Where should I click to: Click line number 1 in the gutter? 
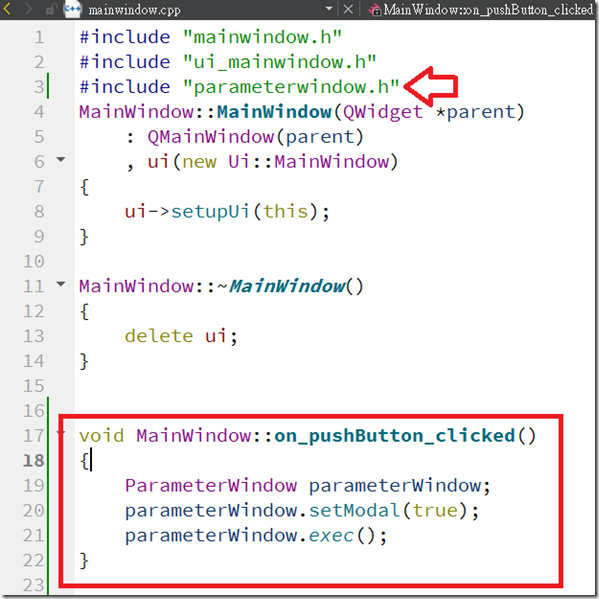pyautogui.click(x=39, y=37)
